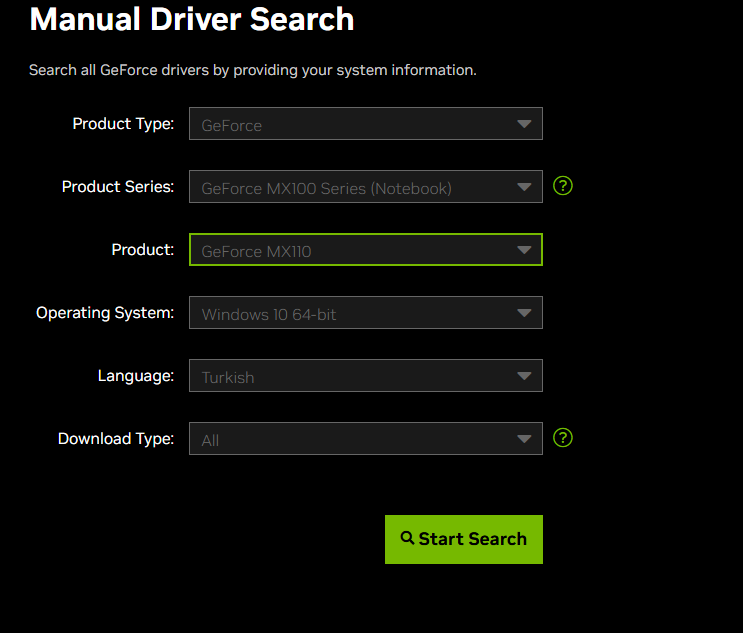Click the 'Product Series:' label
The height and width of the screenshot is (633, 743).
coord(118,187)
